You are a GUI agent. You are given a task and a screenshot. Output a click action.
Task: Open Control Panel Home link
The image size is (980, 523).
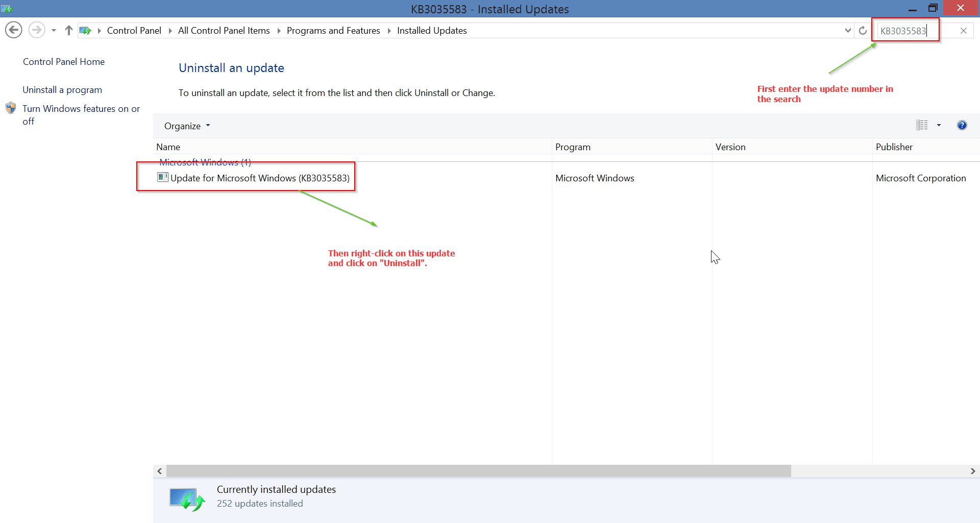[x=64, y=62]
